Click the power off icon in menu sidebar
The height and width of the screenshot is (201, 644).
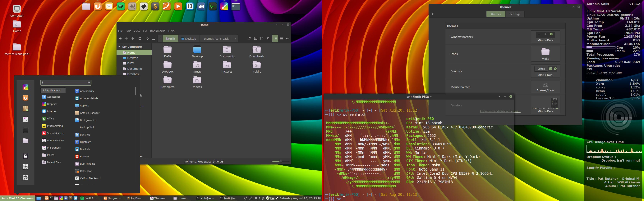tap(25, 177)
